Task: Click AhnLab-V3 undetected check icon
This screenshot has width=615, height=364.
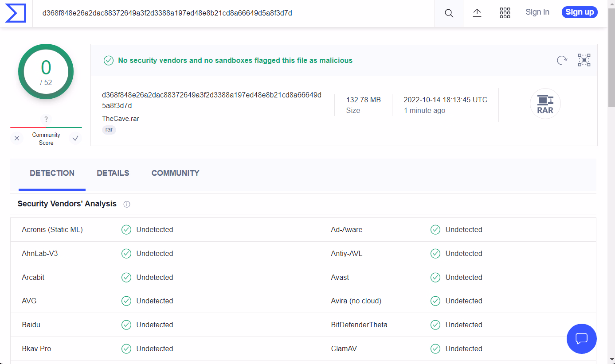Action: tap(126, 253)
